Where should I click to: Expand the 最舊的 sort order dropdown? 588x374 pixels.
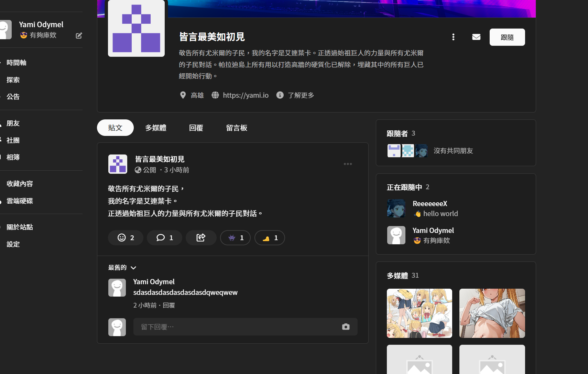pyautogui.click(x=122, y=267)
